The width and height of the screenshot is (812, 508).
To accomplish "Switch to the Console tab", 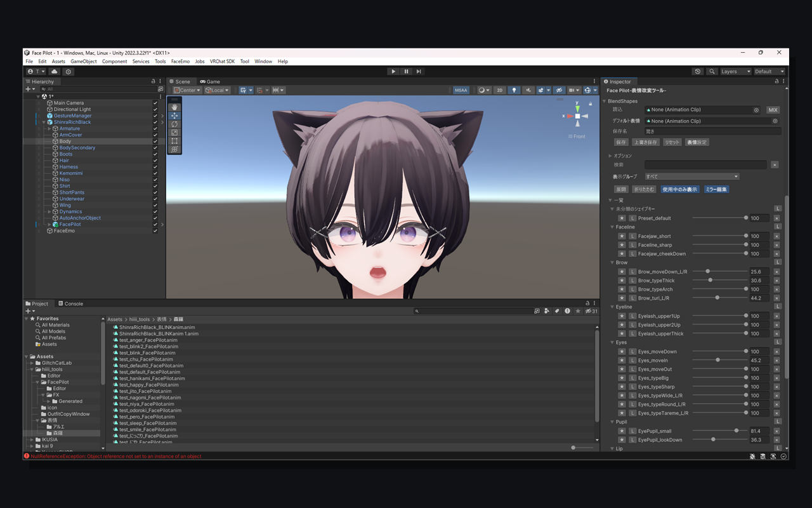I will [70, 304].
